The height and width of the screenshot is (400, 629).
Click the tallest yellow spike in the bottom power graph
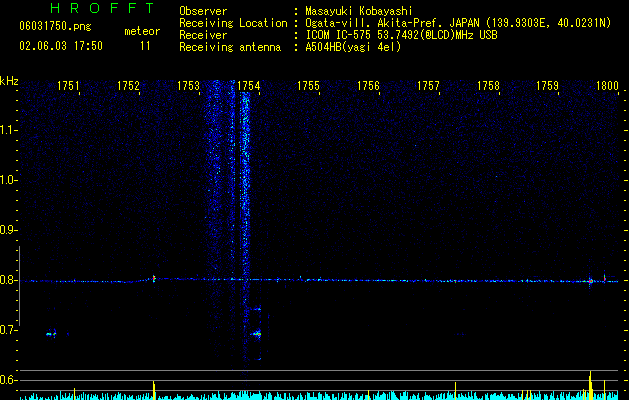click(590, 386)
